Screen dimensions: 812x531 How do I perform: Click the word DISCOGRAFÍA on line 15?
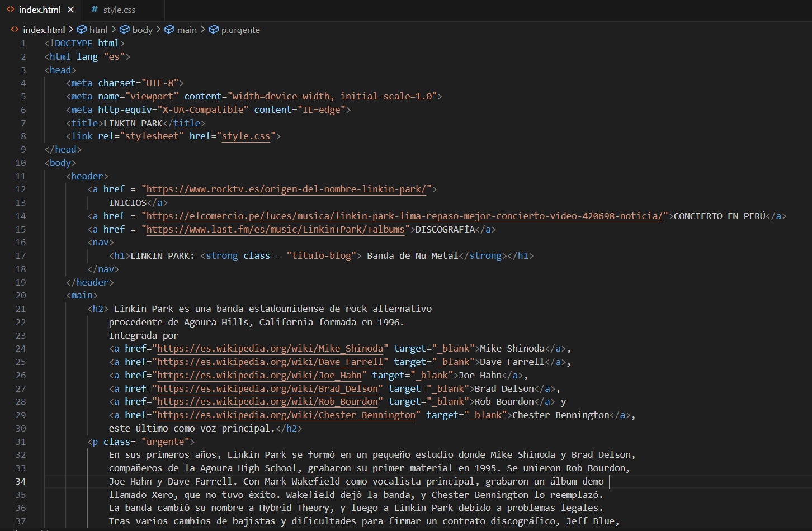tap(445, 230)
